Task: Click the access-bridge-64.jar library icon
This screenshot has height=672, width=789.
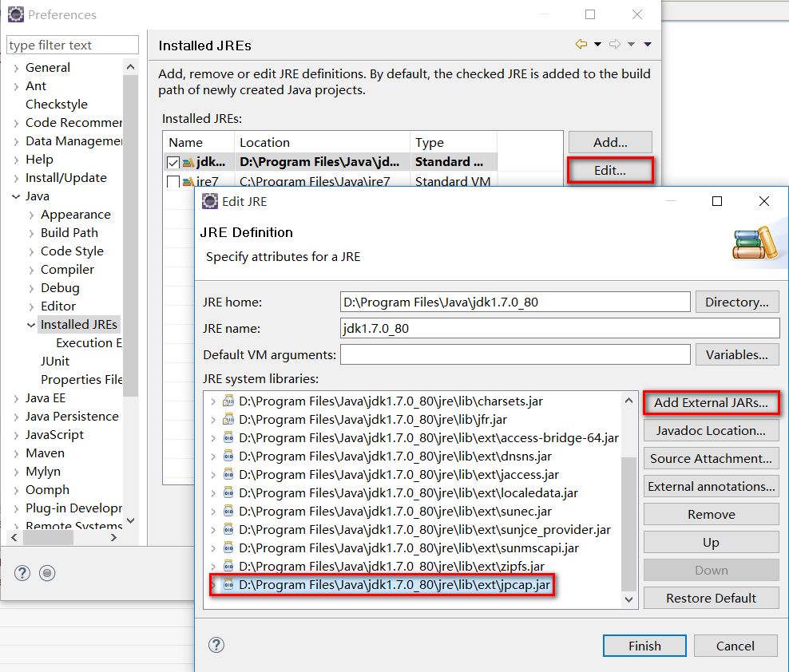Action: point(228,437)
